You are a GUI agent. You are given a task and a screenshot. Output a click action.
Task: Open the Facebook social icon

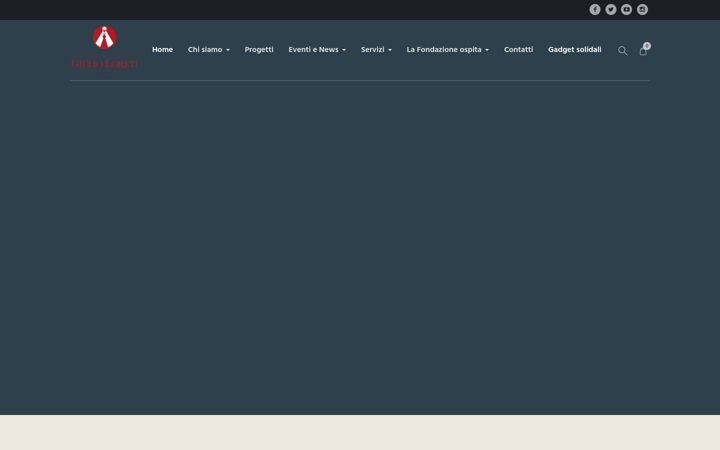595,10
